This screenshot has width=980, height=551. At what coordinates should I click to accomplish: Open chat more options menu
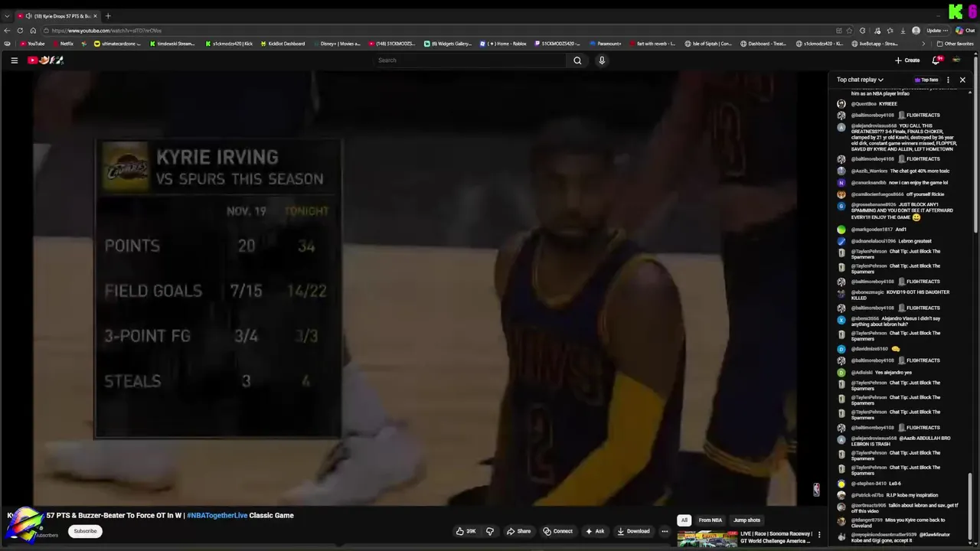[x=948, y=80]
